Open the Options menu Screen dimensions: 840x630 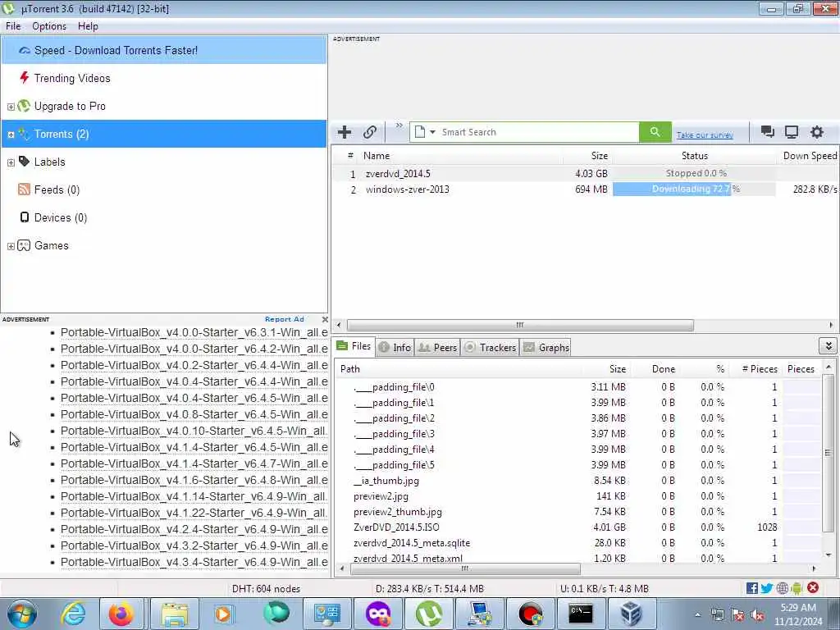pos(49,26)
